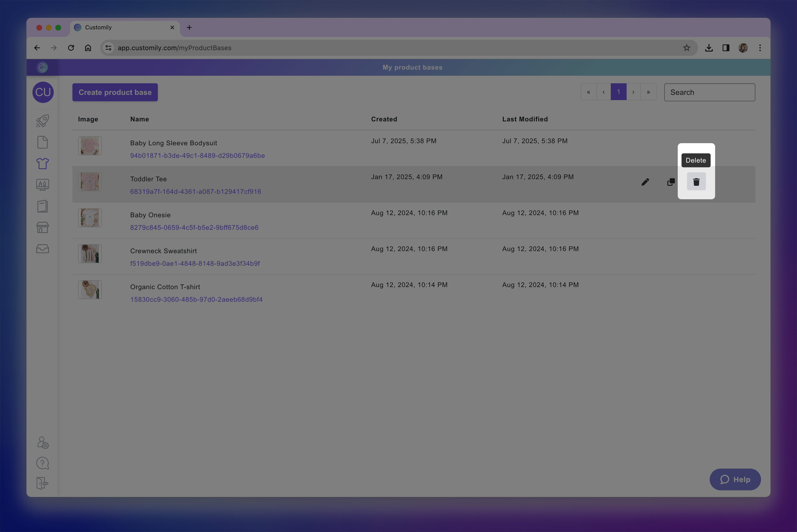Click the logout door sidebar icon
The height and width of the screenshot is (532, 797).
coord(42,483)
